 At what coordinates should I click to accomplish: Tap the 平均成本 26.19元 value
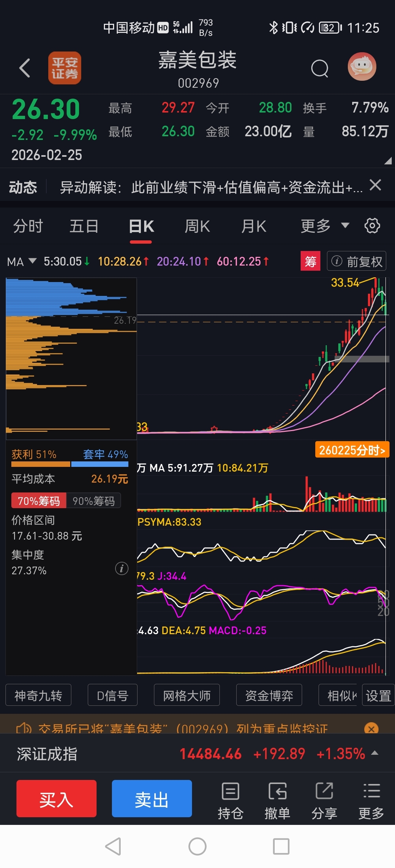[x=110, y=479]
